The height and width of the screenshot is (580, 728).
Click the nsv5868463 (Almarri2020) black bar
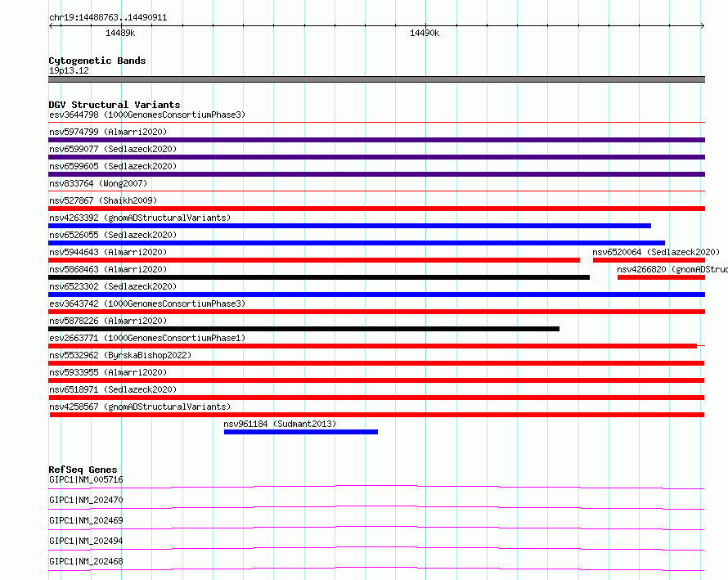click(x=319, y=277)
